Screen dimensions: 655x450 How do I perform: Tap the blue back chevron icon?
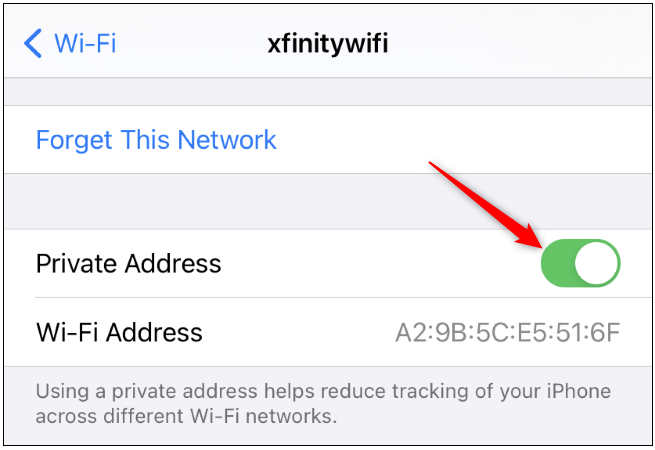[33, 43]
